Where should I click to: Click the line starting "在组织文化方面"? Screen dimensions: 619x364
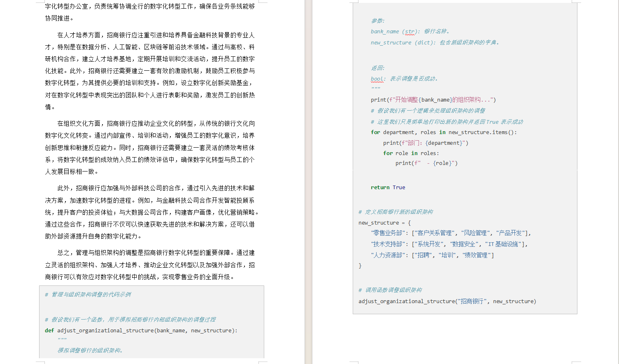click(x=156, y=123)
